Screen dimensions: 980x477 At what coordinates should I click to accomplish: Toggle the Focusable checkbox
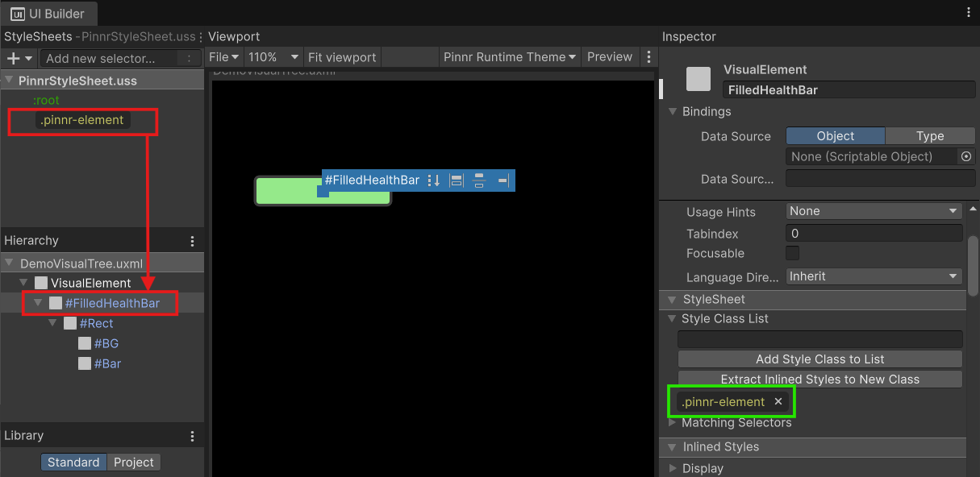(793, 254)
